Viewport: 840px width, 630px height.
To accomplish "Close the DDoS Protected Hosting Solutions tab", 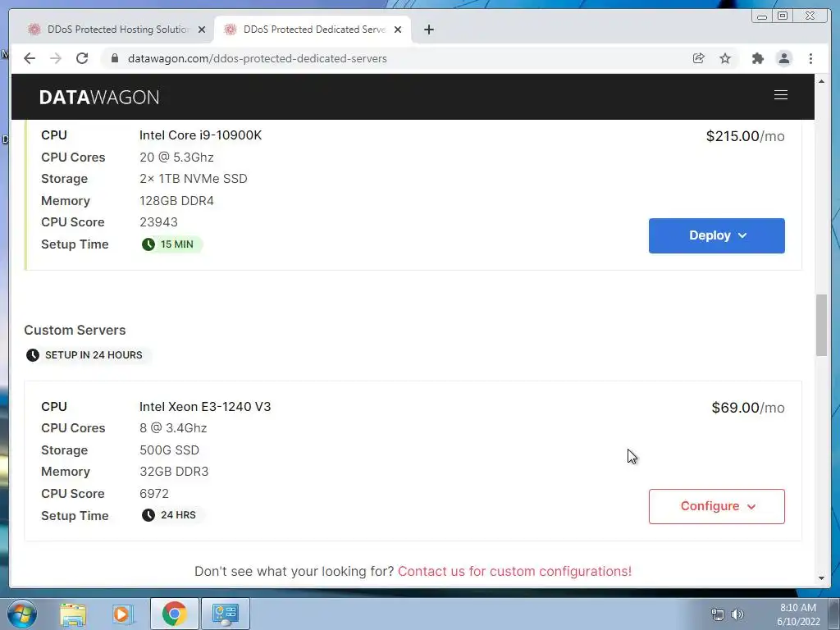I will pyautogui.click(x=202, y=30).
